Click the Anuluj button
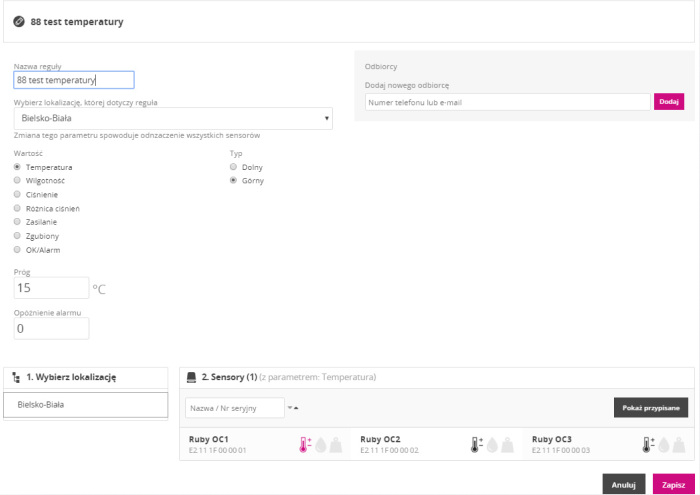700x495 pixels. (624, 484)
